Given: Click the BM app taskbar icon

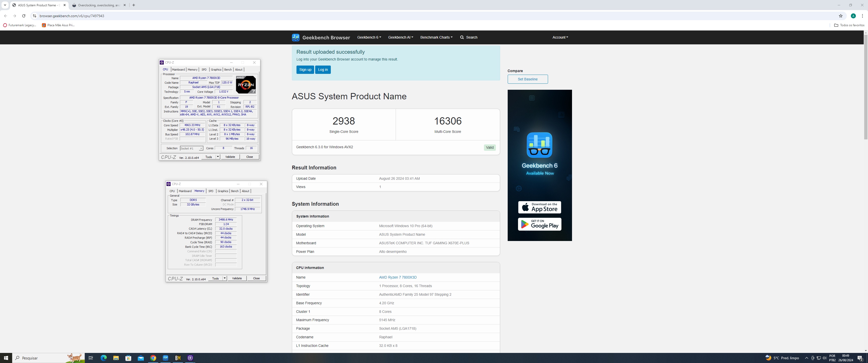Looking at the screenshot, I should point(178,358).
